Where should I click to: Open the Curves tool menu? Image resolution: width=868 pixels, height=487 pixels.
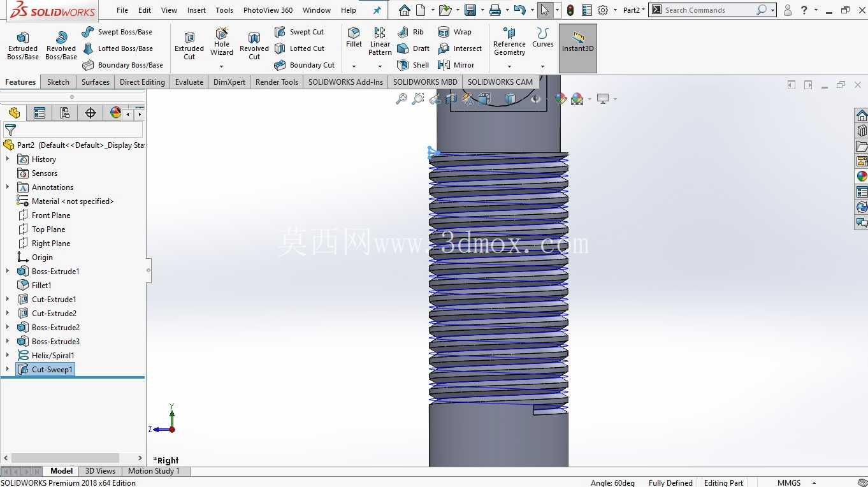point(543,38)
